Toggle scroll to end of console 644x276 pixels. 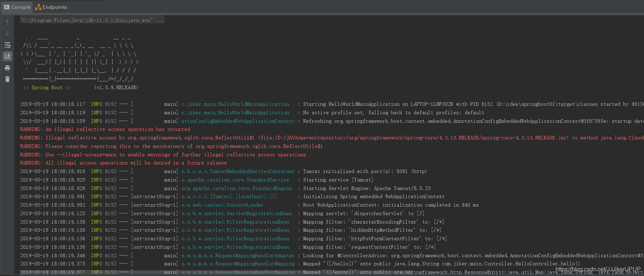pos(7,56)
